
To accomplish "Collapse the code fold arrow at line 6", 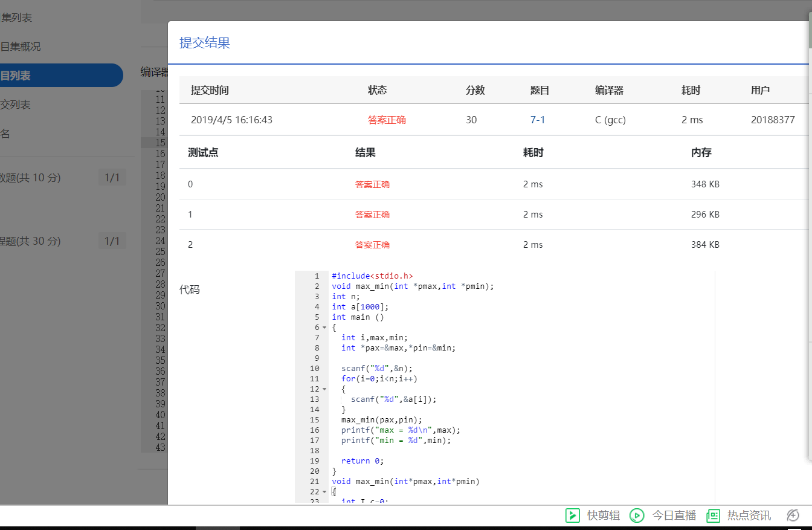I will (324, 328).
